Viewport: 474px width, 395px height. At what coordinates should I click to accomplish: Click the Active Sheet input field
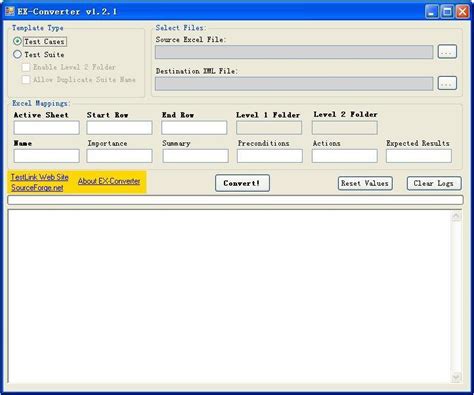(x=47, y=128)
